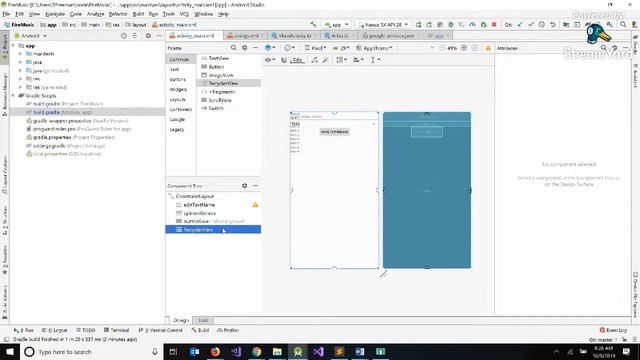The width and height of the screenshot is (640, 360).
Task: Click the Windows search box
Action: tap(91, 351)
